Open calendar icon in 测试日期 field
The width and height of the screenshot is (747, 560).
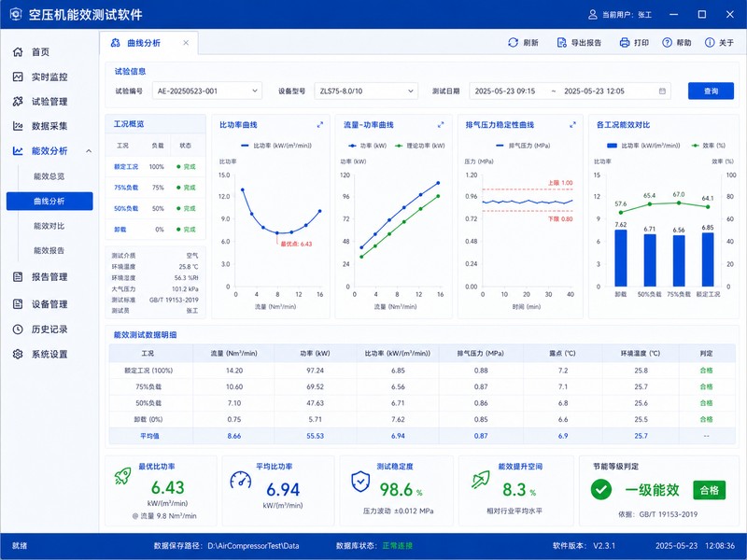pyautogui.click(x=662, y=91)
